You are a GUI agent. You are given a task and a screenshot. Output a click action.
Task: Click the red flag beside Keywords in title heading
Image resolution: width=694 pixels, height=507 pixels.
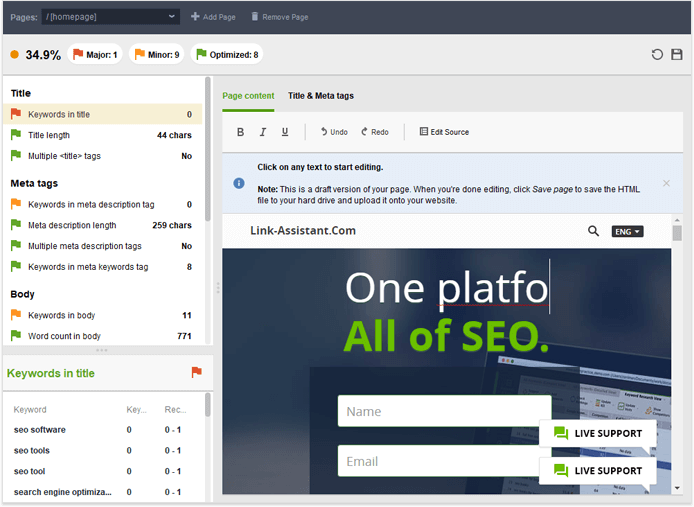coord(197,372)
